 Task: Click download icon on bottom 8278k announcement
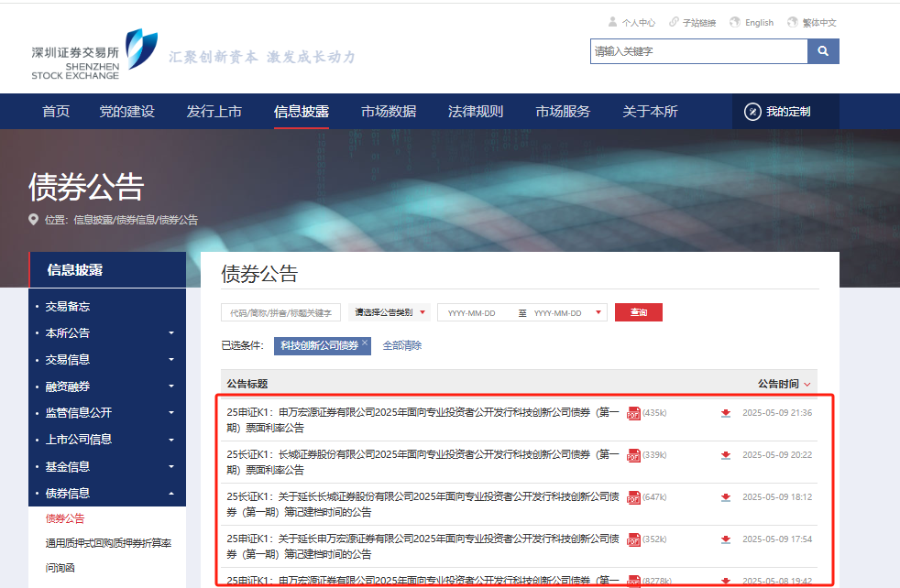coord(725,579)
